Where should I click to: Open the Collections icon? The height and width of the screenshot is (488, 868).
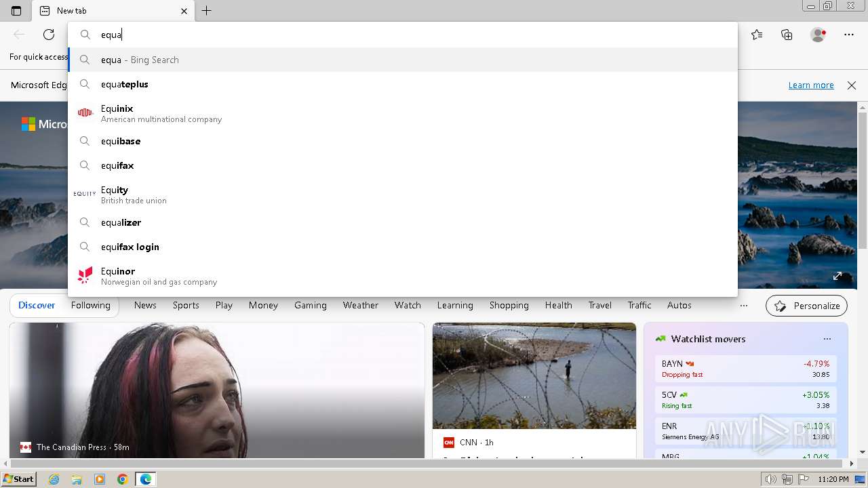787,35
